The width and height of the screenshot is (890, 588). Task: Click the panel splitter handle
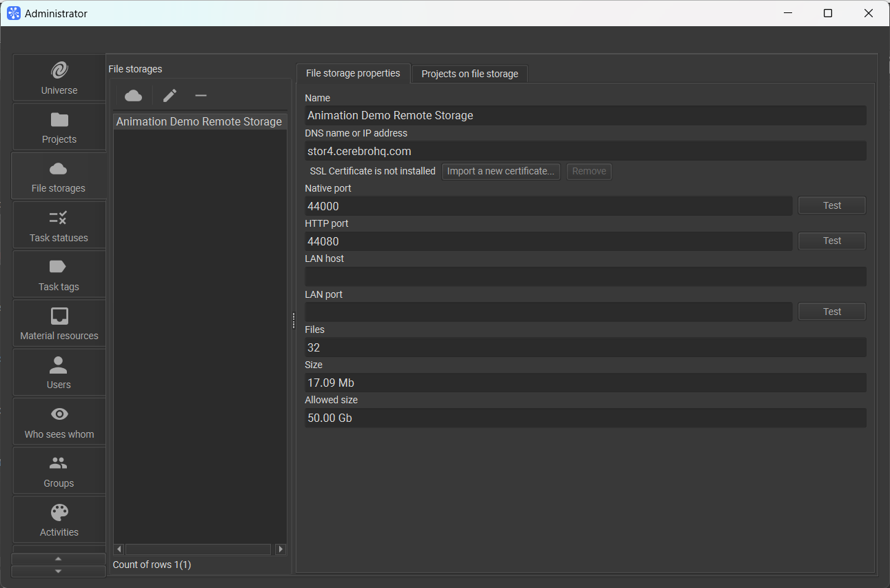point(294,321)
